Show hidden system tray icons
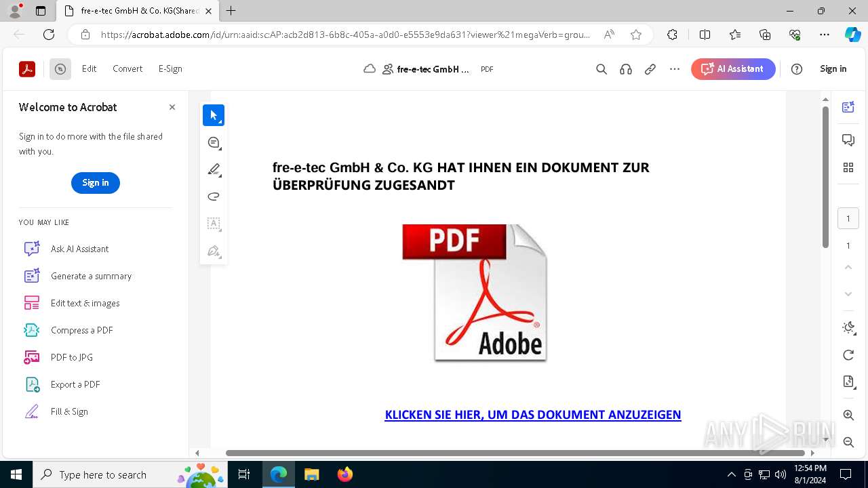This screenshot has width=868, height=488. point(731,474)
